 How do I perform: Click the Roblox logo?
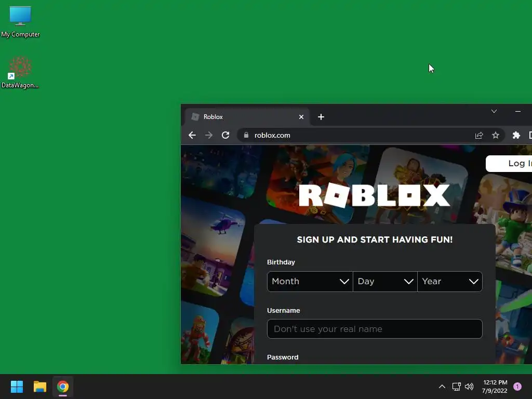374,195
